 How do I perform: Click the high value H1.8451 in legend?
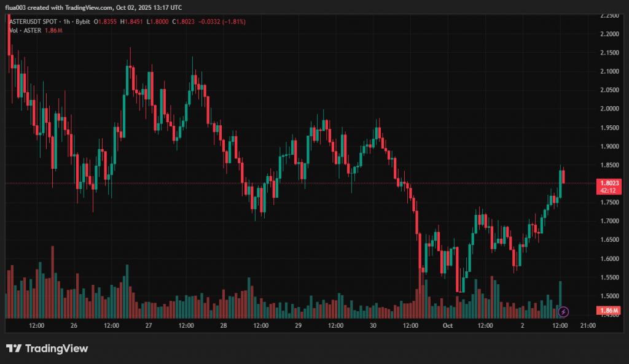click(132, 21)
